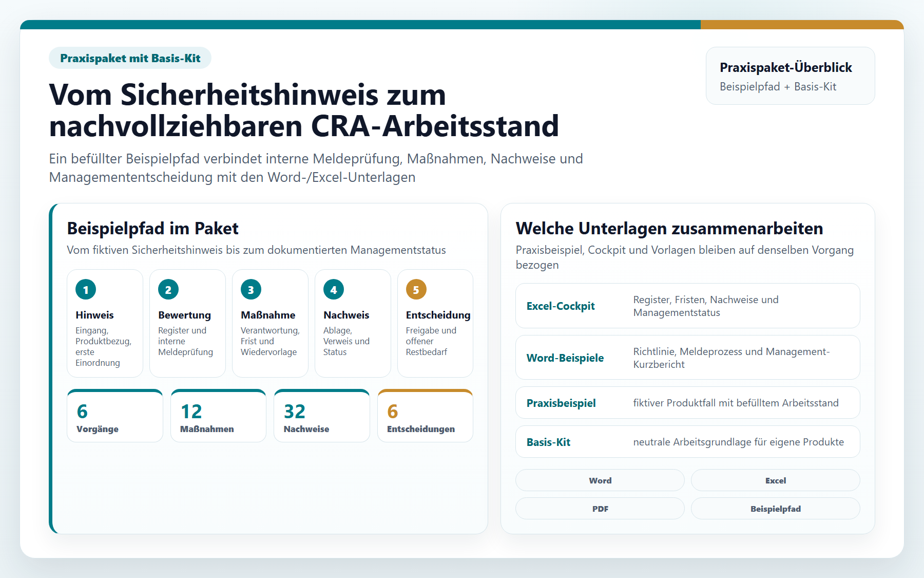Open the Word-Beispiele row

pos(688,358)
